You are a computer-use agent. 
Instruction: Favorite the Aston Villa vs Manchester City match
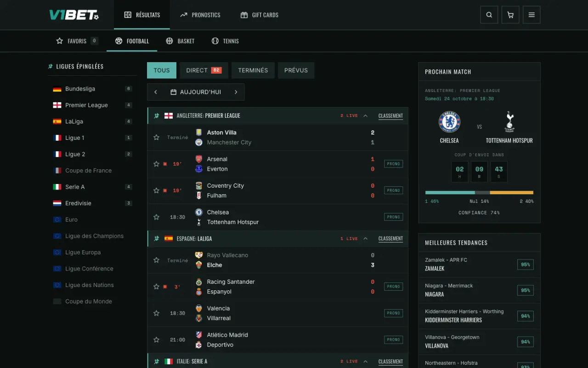pos(156,138)
